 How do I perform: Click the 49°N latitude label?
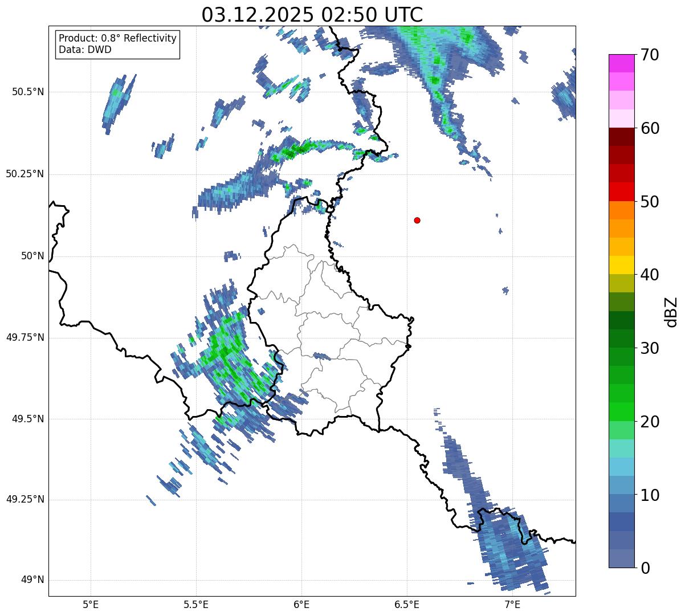point(32,580)
